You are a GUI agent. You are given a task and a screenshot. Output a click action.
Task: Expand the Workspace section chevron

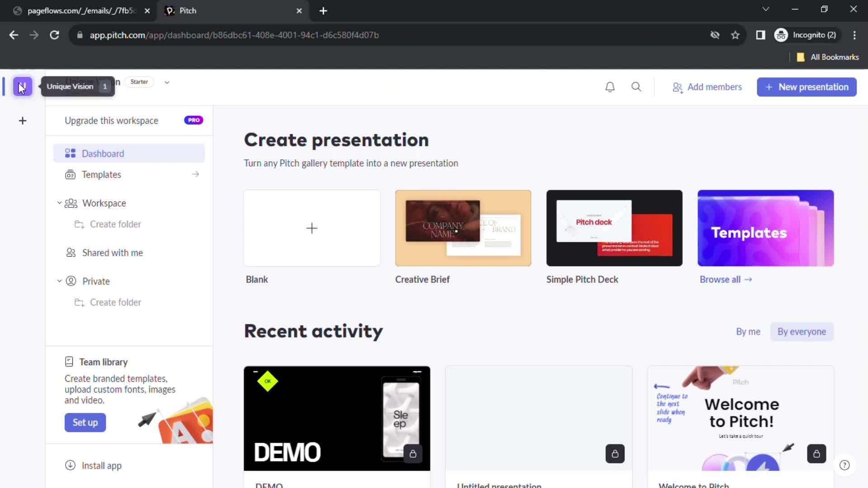(59, 203)
